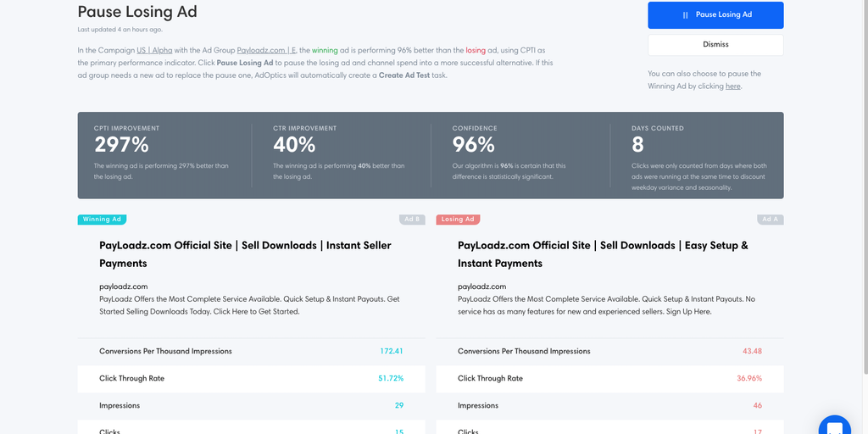The width and height of the screenshot is (868, 434).
Task: Select the Ad B label tag
Action: (412, 219)
